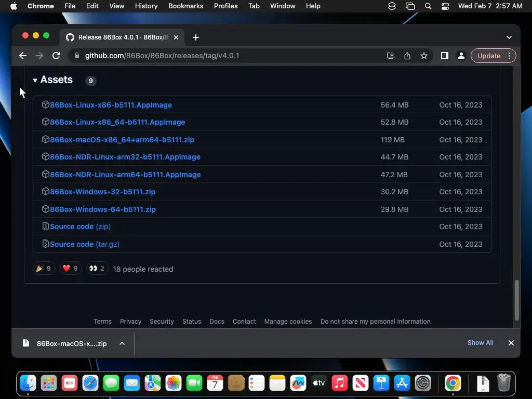Image resolution: width=532 pixels, height=399 pixels.
Task: Go back with the browser back arrow
Action: (x=23, y=56)
